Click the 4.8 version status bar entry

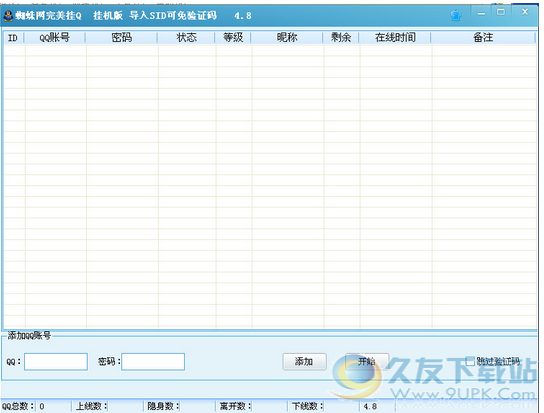pos(370,406)
